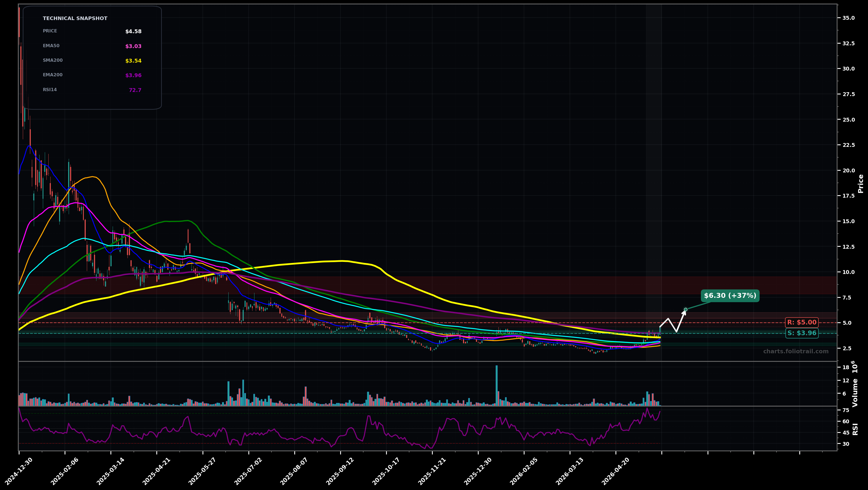Click the Volume axis title
The image size is (868, 490).
click(x=855, y=384)
